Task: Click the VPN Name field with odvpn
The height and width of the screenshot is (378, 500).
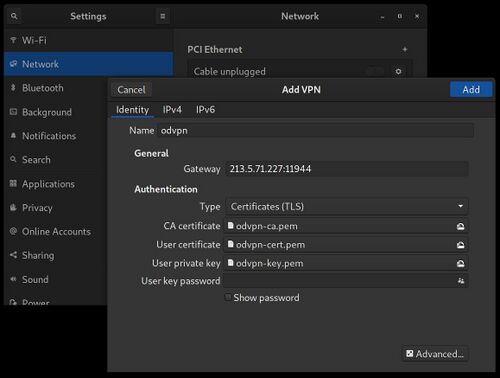Action: pos(315,130)
